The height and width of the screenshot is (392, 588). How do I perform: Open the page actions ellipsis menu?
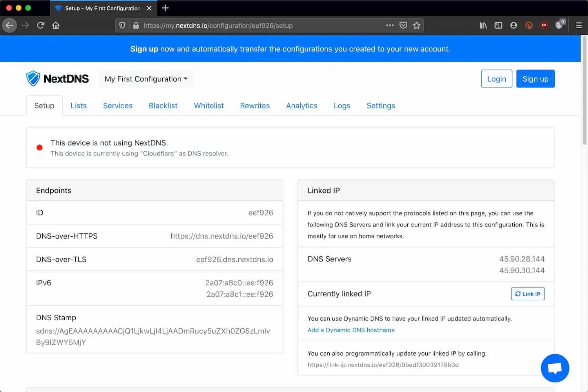tap(390, 26)
